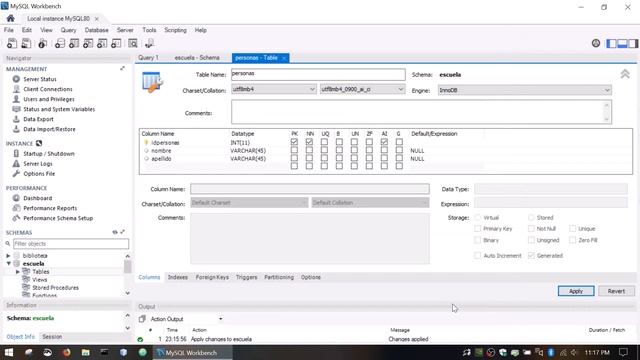Switch to the Query 1 tab
640x360 pixels.
point(148,58)
